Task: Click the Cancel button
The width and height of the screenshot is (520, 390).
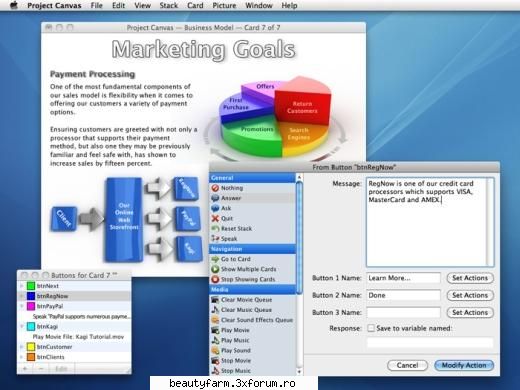Action: [x=407, y=365]
